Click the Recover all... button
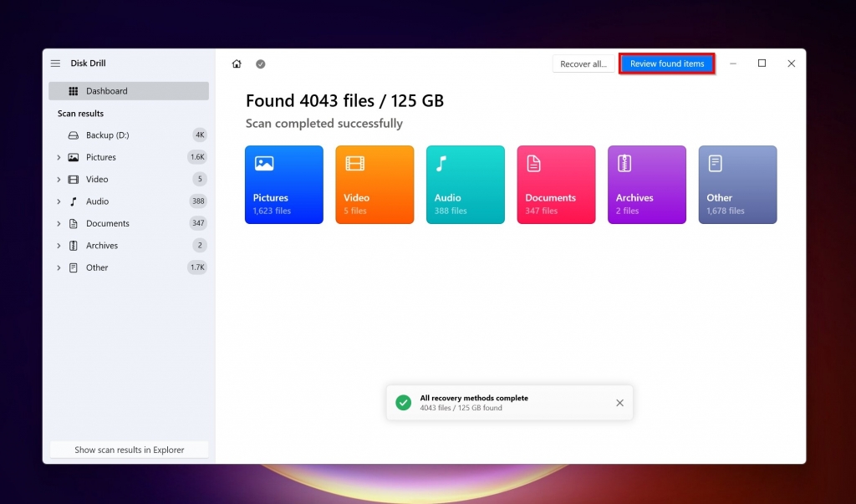This screenshot has height=504, width=856. tap(583, 64)
